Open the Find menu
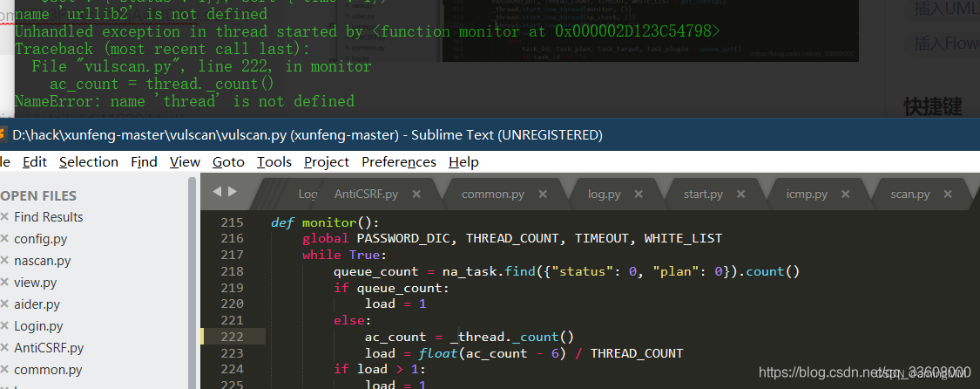This screenshot has height=389, width=980. tap(144, 162)
